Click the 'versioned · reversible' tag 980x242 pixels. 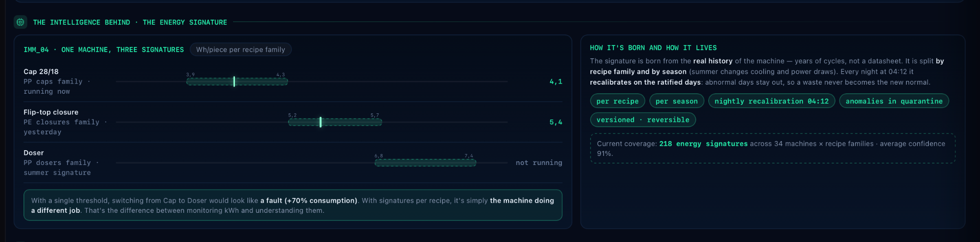643,120
